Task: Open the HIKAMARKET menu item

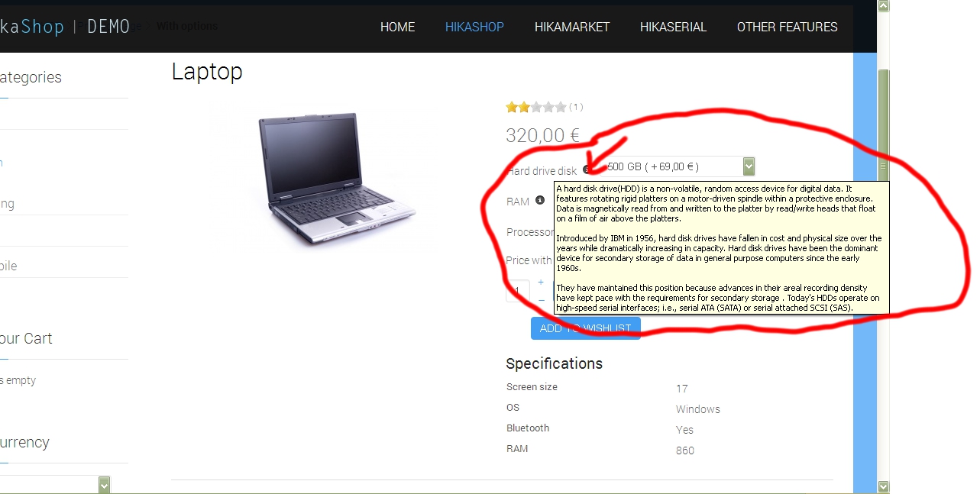Action: pyautogui.click(x=572, y=27)
